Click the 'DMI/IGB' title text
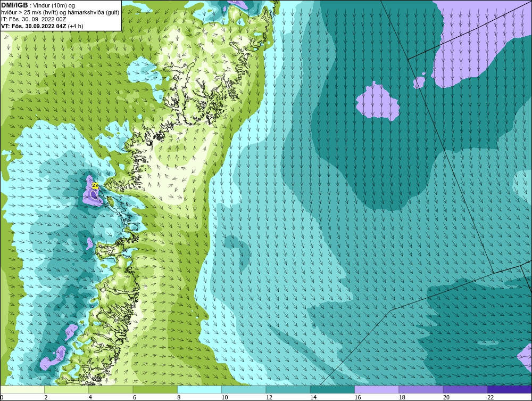The height and width of the screenshot is (401, 532). (14, 5)
